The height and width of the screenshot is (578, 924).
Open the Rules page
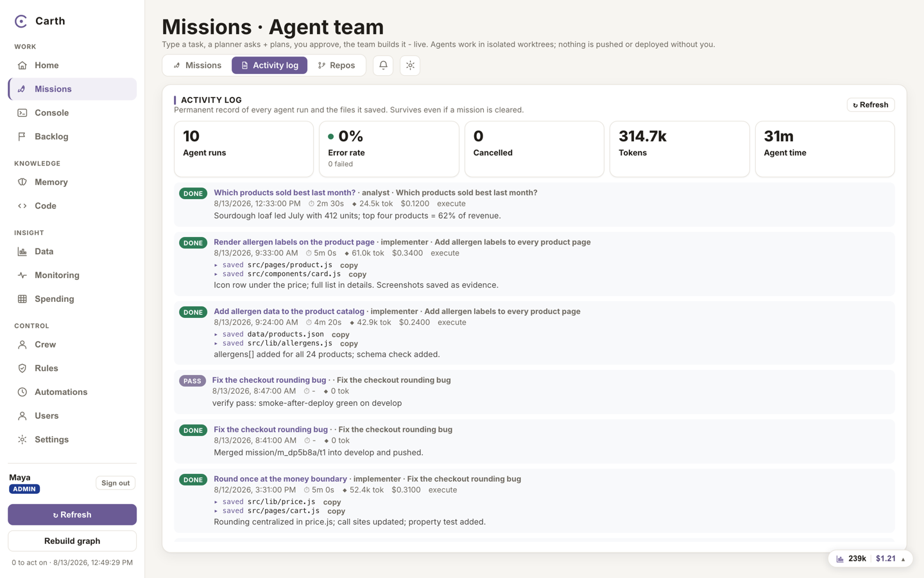(72, 369)
